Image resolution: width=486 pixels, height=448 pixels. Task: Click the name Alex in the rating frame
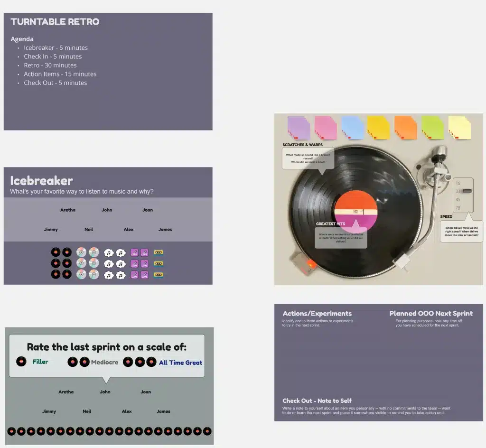pos(127,411)
